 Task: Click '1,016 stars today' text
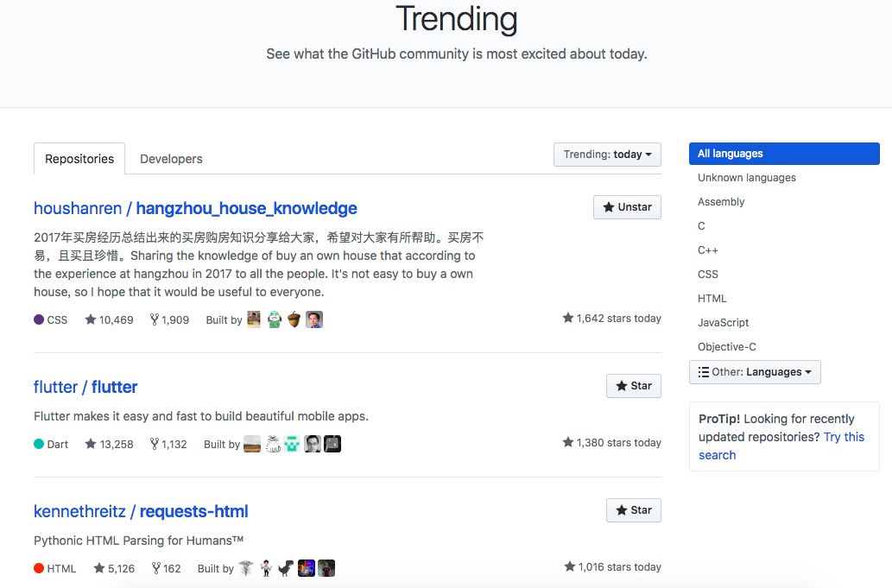tap(613, 567)
